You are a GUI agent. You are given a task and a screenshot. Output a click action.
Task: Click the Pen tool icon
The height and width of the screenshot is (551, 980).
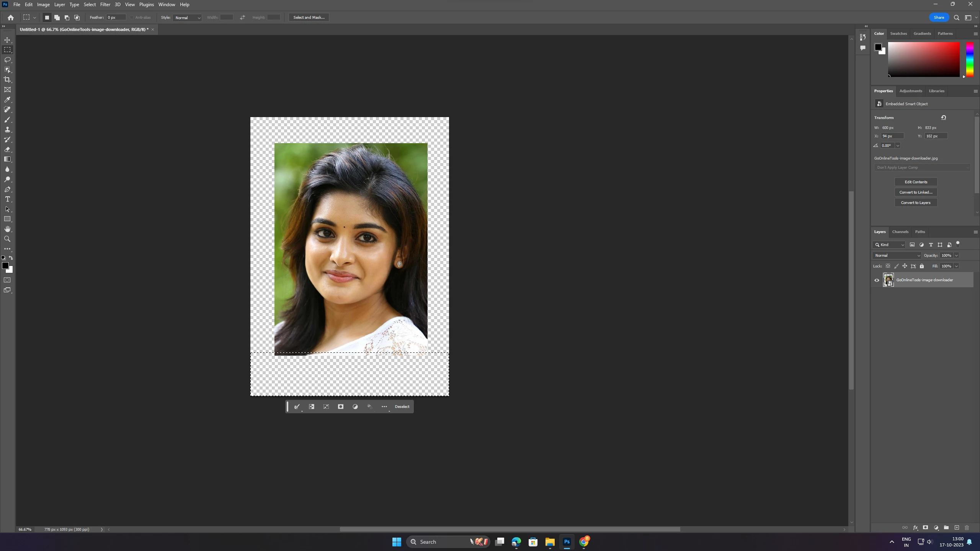(x=7, y=189)
